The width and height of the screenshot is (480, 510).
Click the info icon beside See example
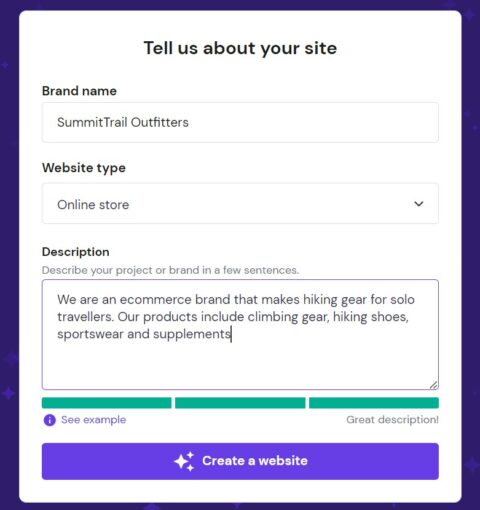(50, 420)
